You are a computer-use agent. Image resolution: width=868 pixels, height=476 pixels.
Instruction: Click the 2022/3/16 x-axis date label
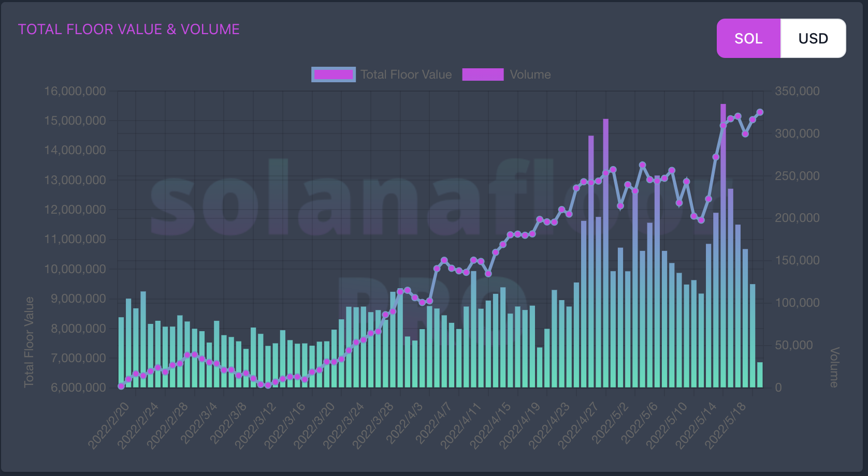tap(285, 425)
